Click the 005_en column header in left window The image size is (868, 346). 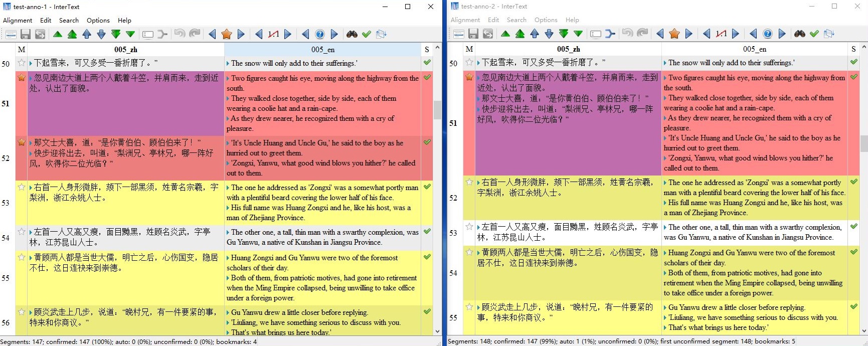(322, 49)
